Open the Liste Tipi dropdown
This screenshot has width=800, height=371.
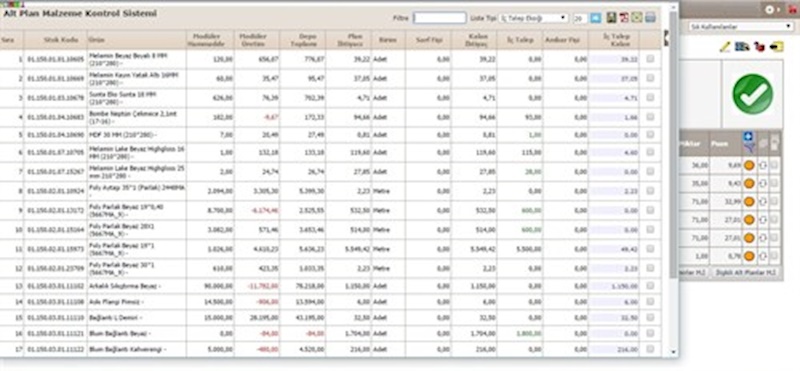pyautogui.click(x=533, y=18)
